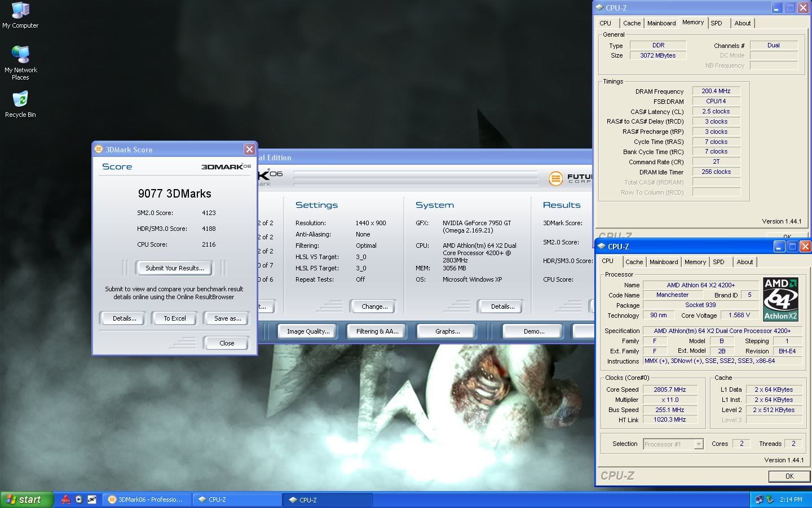The height and width of the screenshot is (508, 812).
Task: Click the Windows start button
Action: (26, 500)
